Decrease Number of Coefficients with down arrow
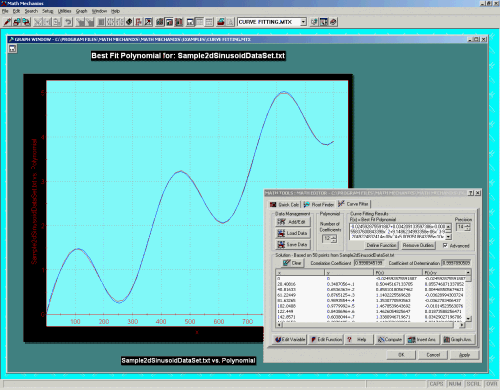Image resolution: width=500 pixels, height=390 pixels. [x=334, y=240]
